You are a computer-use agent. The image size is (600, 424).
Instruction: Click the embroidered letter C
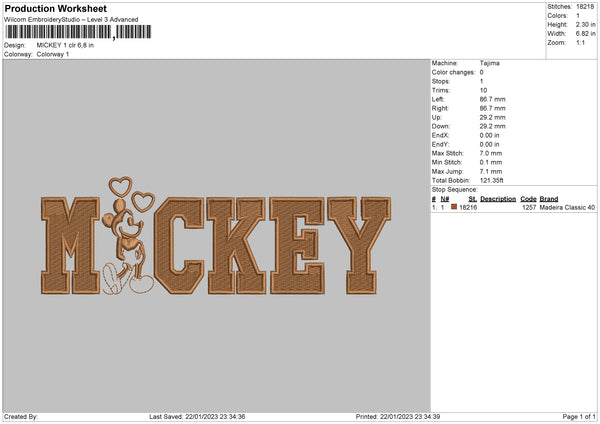(x=179, y=246)
